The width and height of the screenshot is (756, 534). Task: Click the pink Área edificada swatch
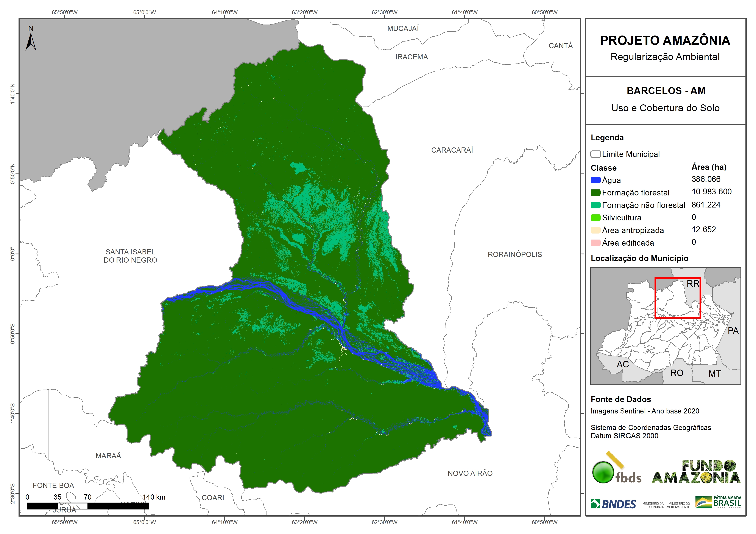click(595, 243)
